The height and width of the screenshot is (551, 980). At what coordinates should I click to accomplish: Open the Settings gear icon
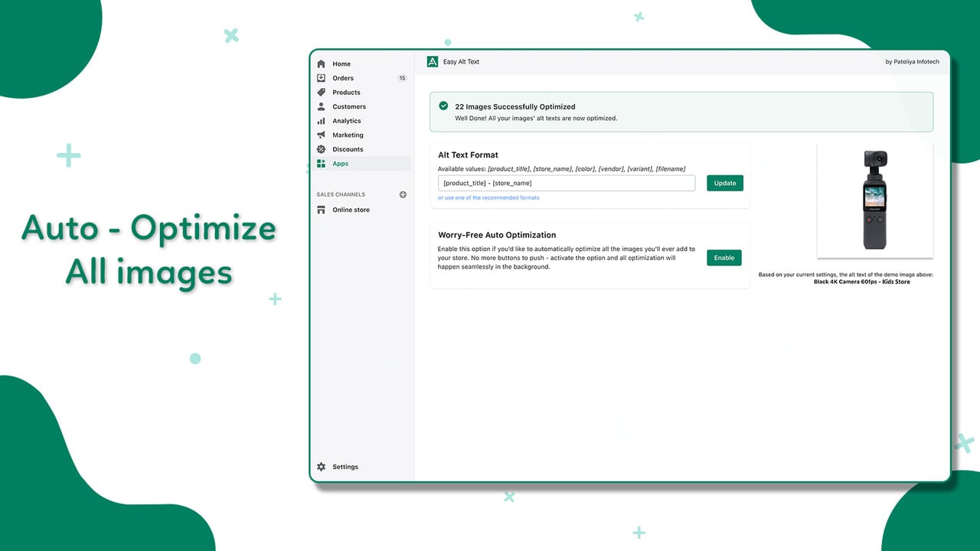click(x=322, y=467)
